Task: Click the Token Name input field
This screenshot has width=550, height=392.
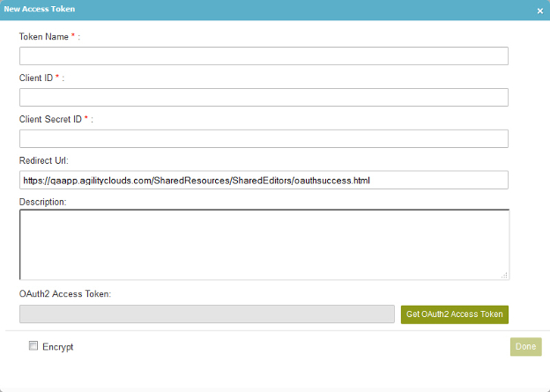Action: pos(264,55)
